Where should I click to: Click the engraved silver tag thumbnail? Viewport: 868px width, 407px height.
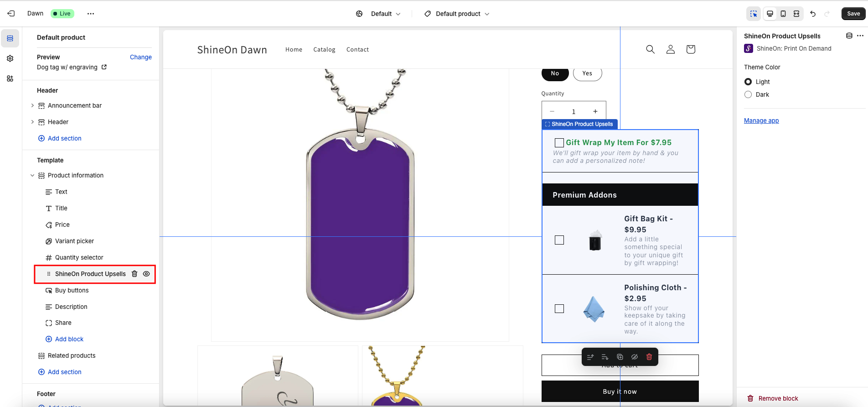(x=278, y=376)
